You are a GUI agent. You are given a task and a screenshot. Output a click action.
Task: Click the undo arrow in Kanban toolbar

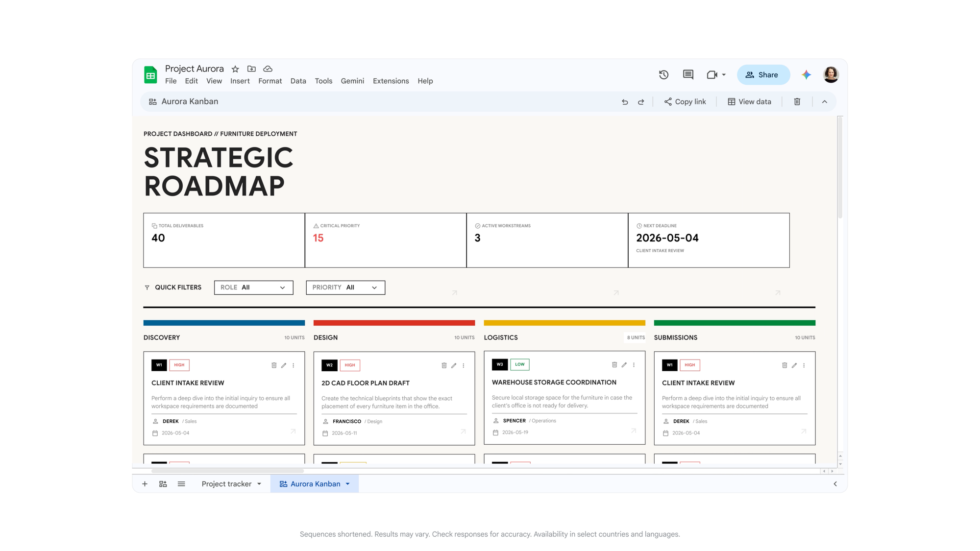coord(625,102)
